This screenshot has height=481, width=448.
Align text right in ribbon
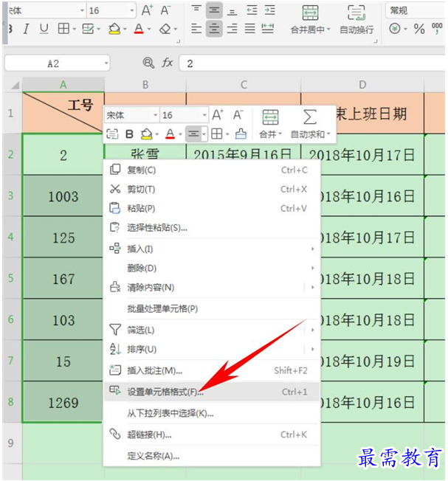click(232, 29)
